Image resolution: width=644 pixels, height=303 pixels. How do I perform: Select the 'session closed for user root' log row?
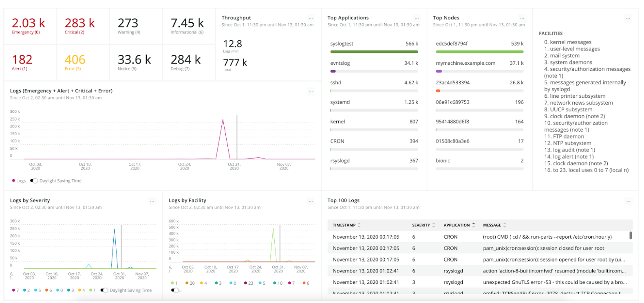point(480,248)
